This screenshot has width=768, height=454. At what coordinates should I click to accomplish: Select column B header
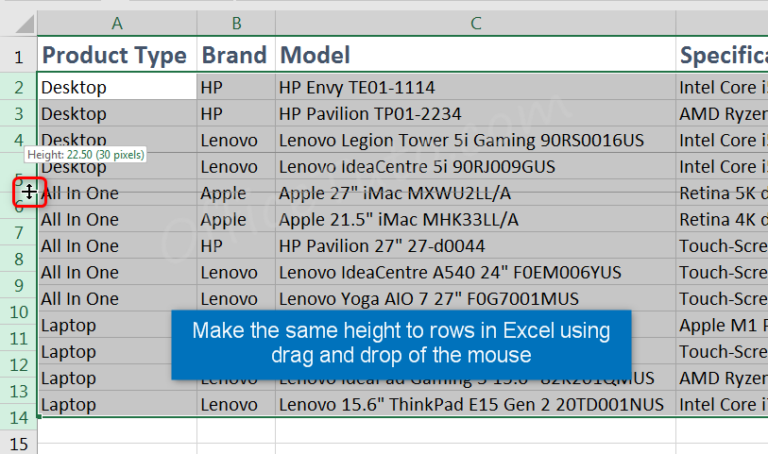coord(236,23)
